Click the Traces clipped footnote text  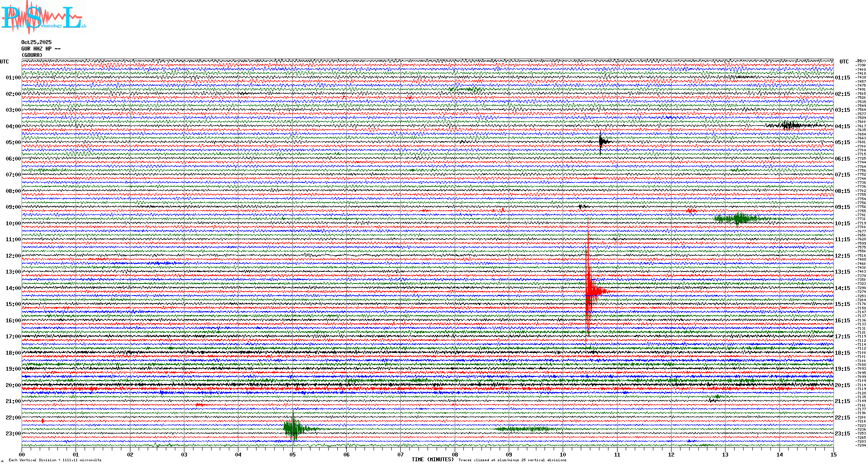pyautogui.click(x=512, y=460)
